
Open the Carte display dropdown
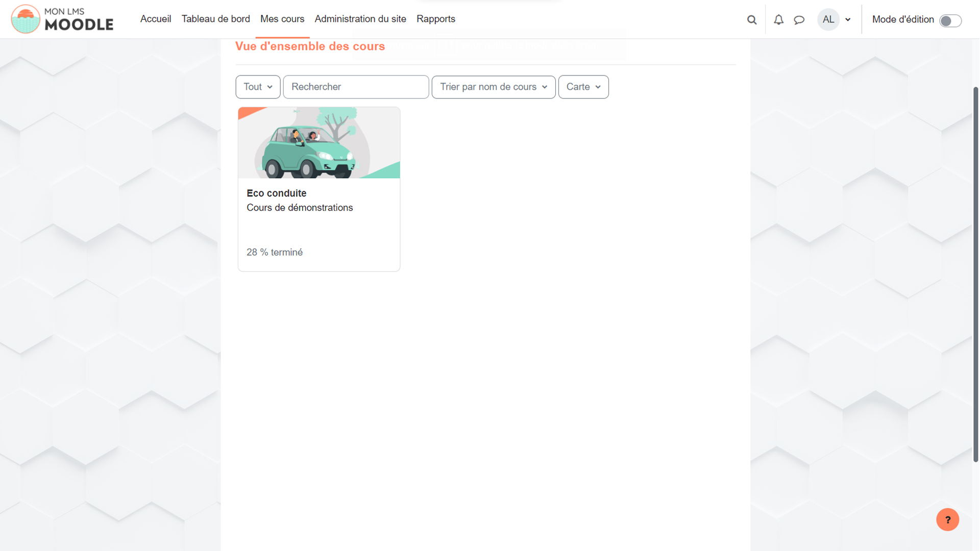tap(583, 87)
